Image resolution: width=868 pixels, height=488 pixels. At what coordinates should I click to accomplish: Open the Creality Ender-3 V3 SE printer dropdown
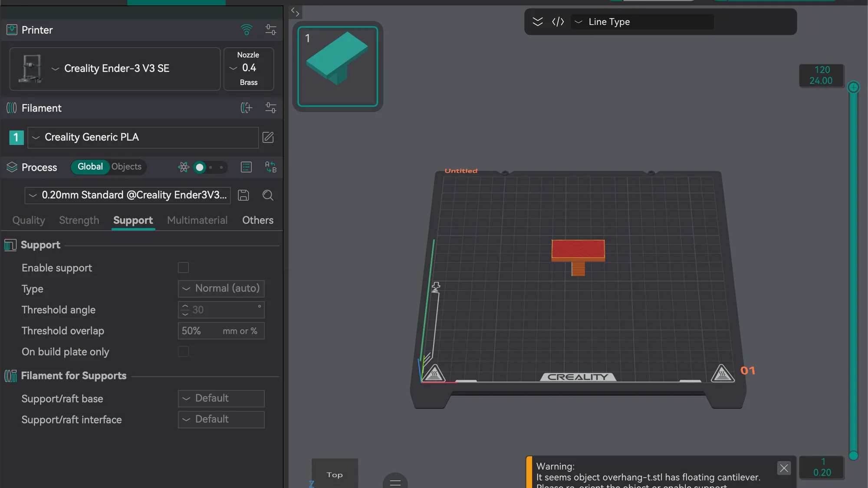click(x=115, y=69)
